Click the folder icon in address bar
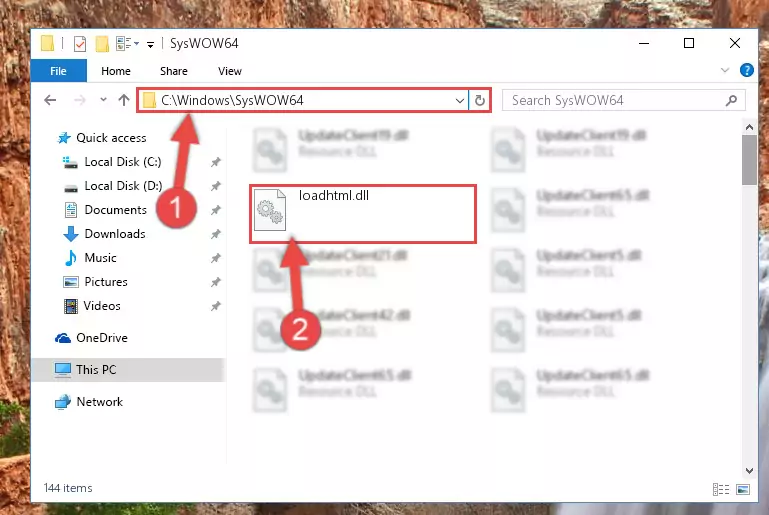 149,101
